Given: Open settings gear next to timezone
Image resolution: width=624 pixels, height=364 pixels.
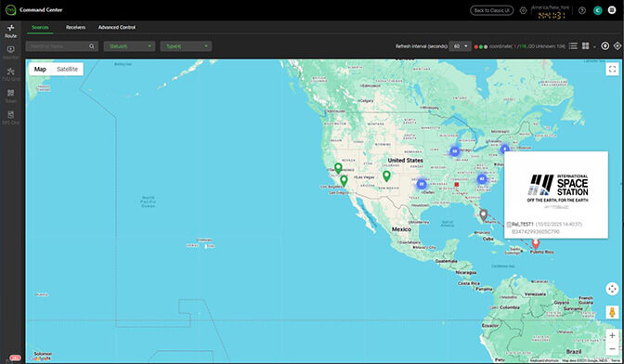Looking at the screenshot, I should (x=524, y=10).
